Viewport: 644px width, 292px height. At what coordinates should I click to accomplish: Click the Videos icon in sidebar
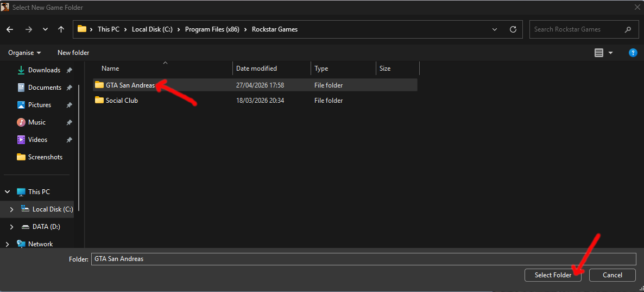coord(21,140)
